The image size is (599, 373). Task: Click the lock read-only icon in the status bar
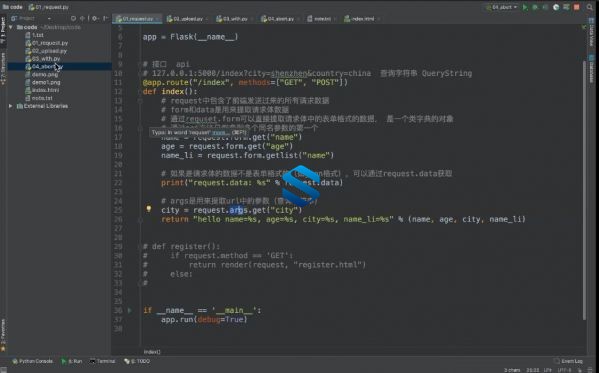tap(580, 370)
